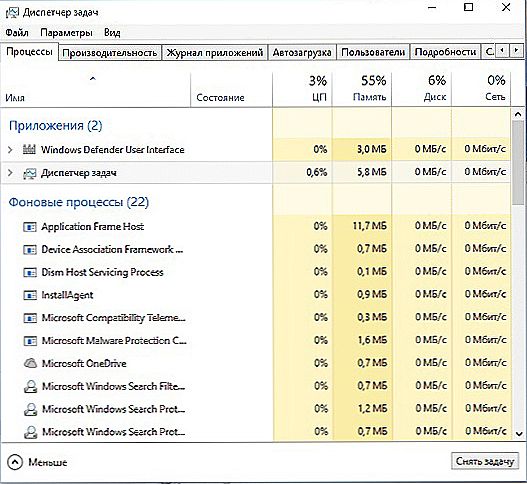Viewport: 527px width, 484px height.
Task: Click the Microsoft Windows Search Filter icon
Action: coord(30,387)
